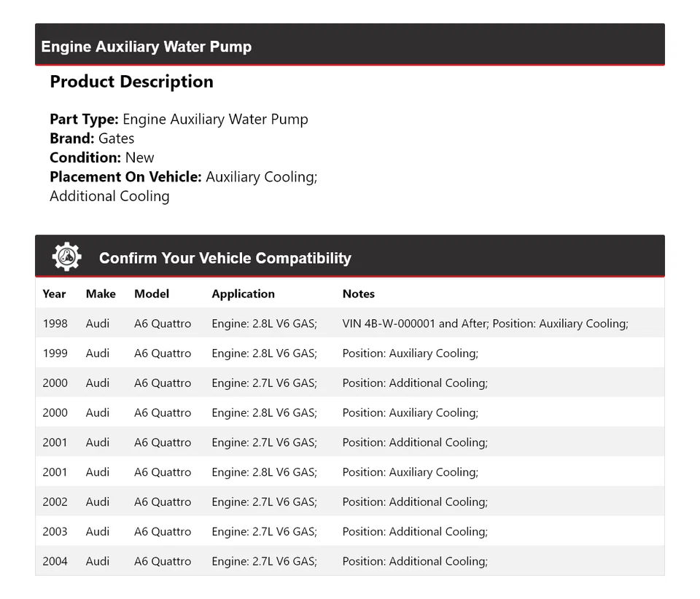Select the 1999 year cell
Viewport: 700px width, 599px height.
55,353
